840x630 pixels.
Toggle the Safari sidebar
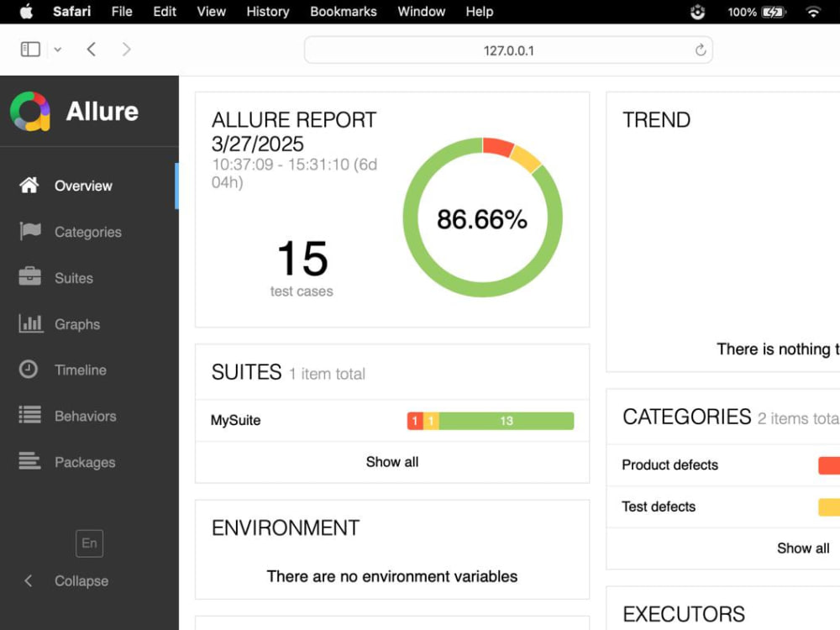click(x=30, y=50)
